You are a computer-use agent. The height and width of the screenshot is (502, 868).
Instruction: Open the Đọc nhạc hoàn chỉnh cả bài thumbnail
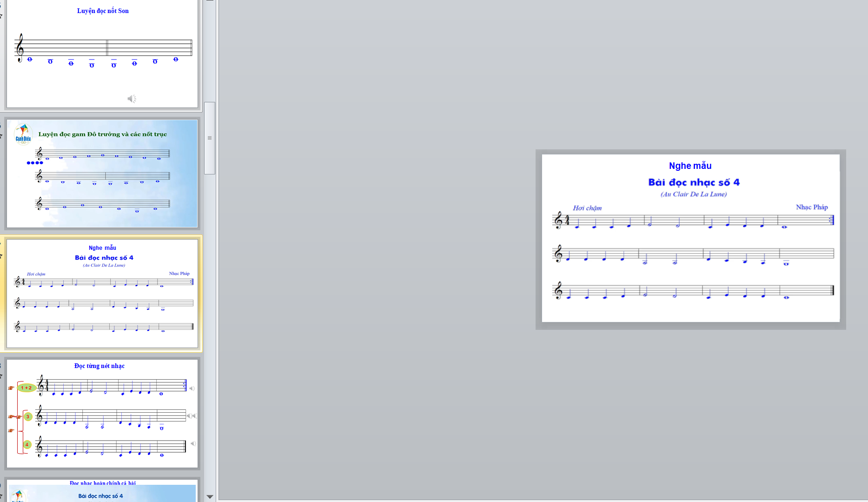[x=102, y=491]
